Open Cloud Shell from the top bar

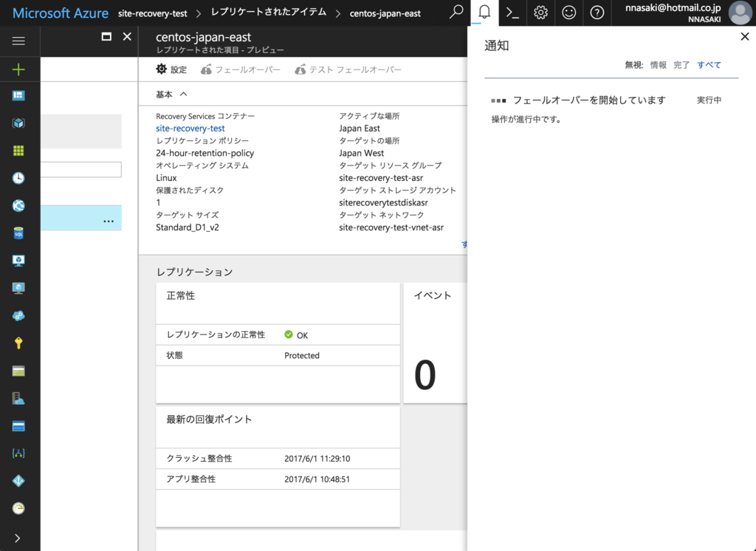tap(512, 12)
